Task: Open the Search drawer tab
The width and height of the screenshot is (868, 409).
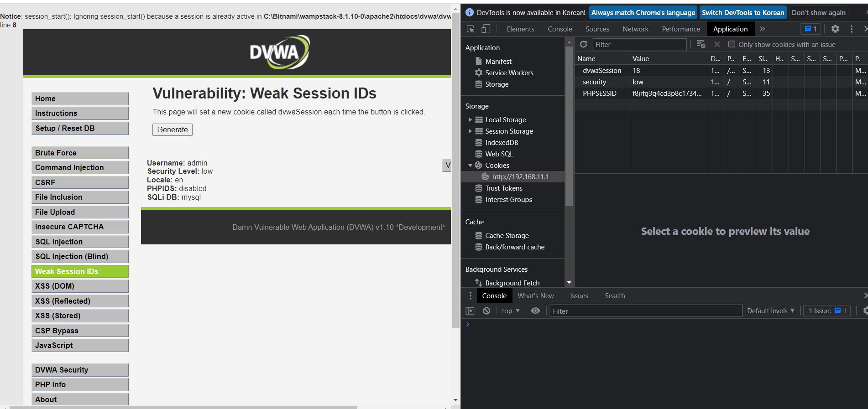Action: [615, 295]
